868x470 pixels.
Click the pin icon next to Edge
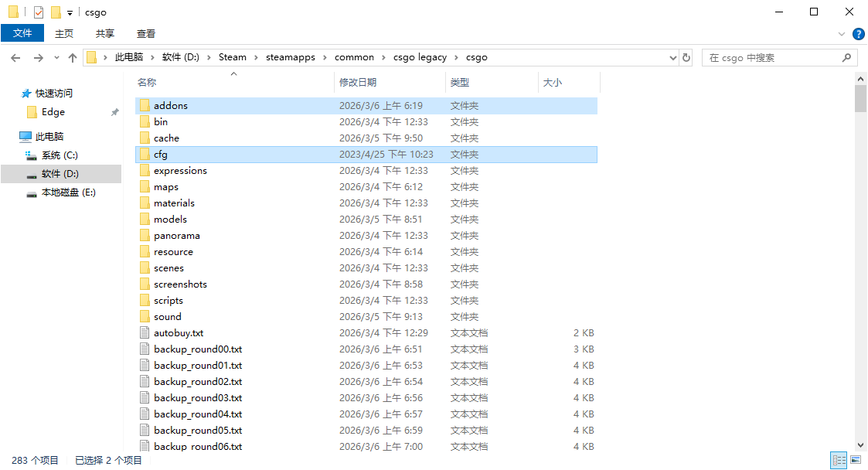click(x=114, y=112)
